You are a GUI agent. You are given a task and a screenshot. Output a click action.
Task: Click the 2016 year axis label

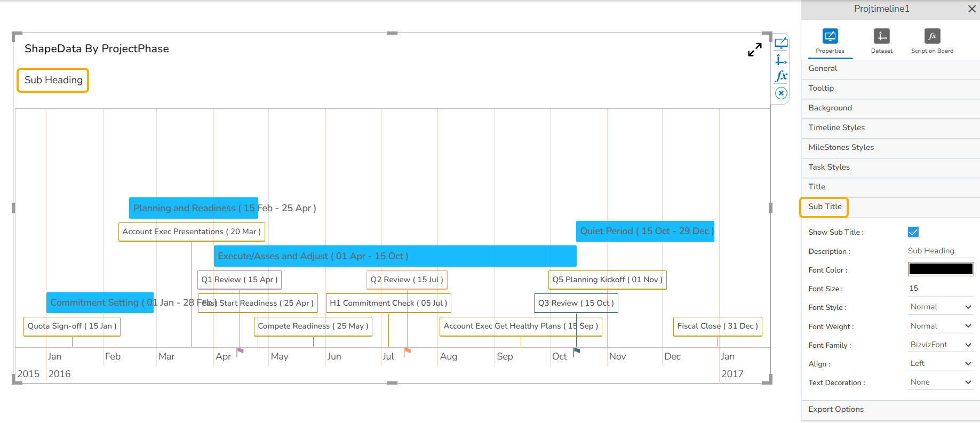(59, 374)
